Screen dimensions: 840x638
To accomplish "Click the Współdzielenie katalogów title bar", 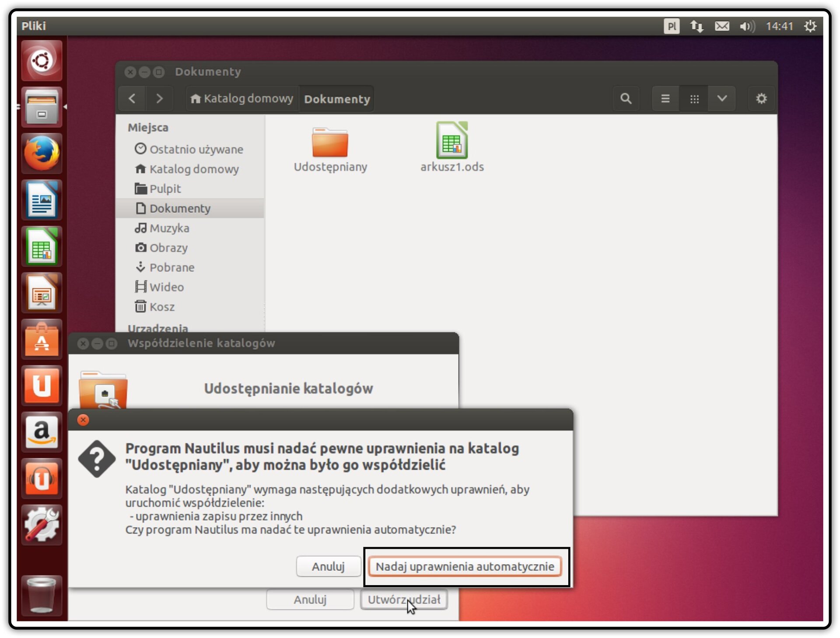I will click(x=263, y=343).
